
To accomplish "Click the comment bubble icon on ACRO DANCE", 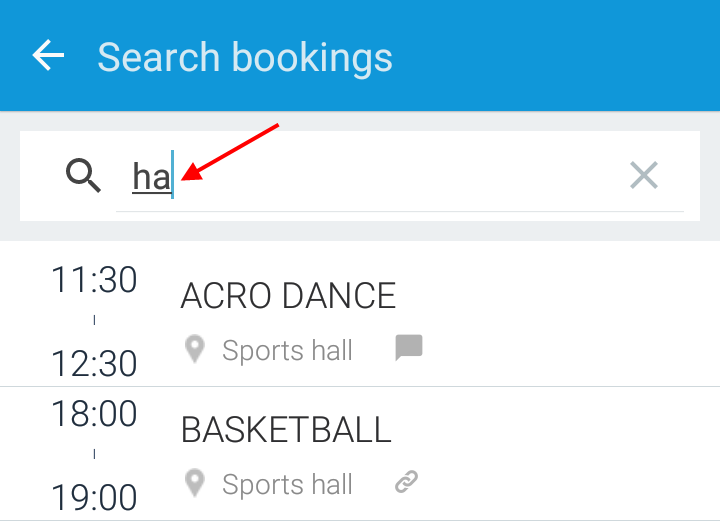I will pyautogui.click(x=409, y=348).
